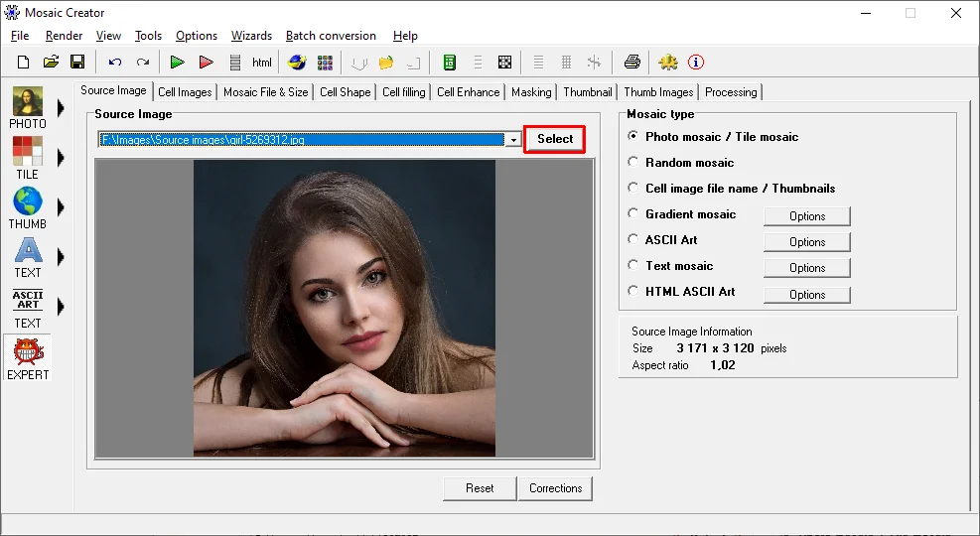
Task: Open the Batch conversion menu
Action: point(331,36)
